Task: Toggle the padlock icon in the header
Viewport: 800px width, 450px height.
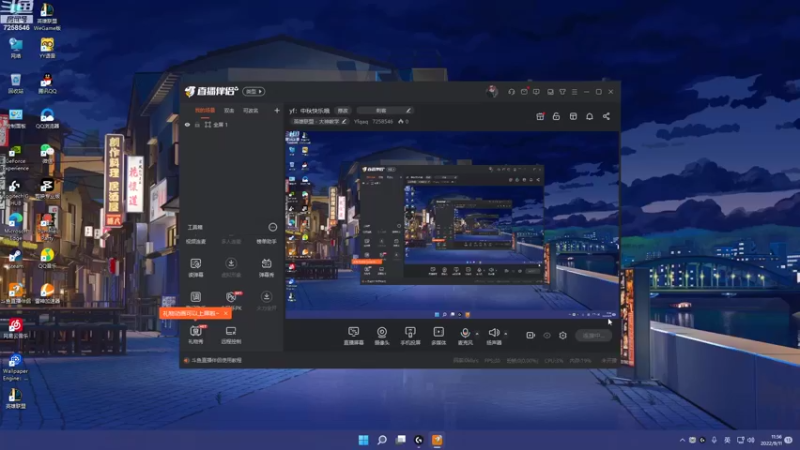Action: pos(556,116)
